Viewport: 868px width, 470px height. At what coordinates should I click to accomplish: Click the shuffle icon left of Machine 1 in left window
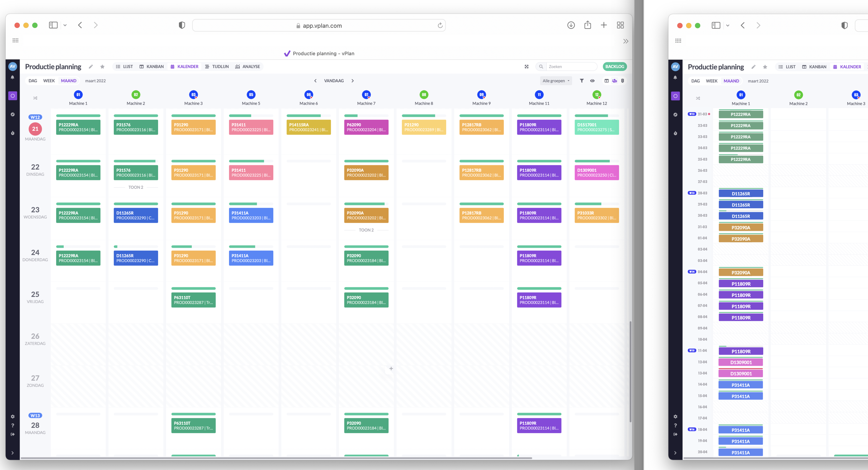(35, 98)
